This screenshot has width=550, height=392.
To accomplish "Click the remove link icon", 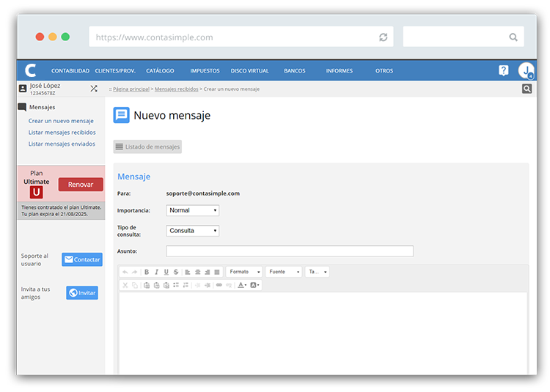I will pos(229,285).
